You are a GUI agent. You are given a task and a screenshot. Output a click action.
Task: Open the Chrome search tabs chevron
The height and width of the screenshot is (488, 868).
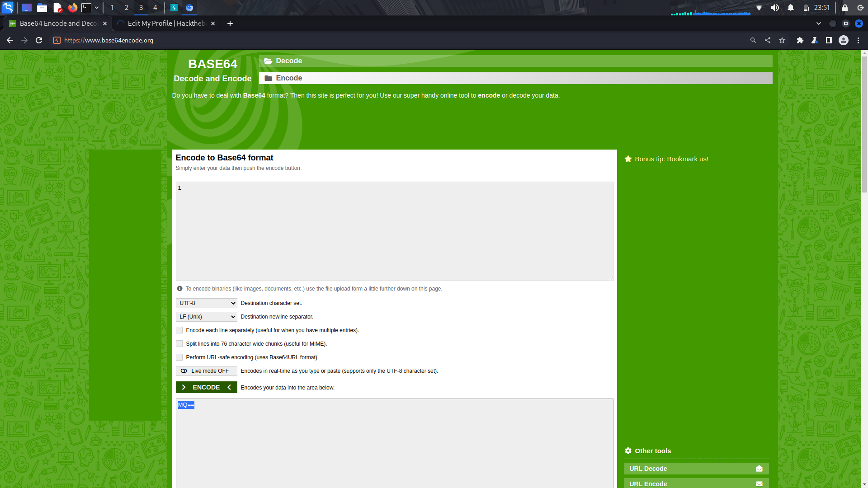click(819, 23)
